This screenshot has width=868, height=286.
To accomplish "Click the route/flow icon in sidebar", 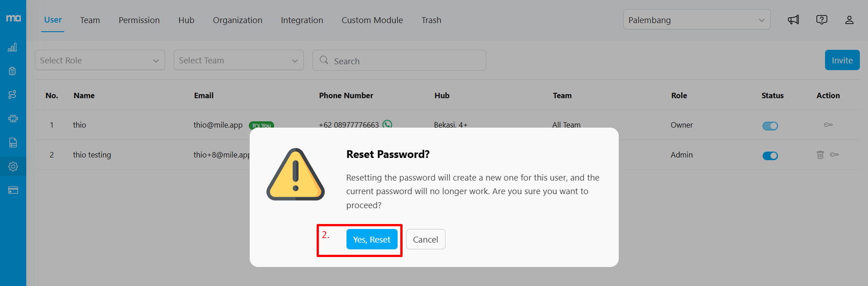I will [x=13, y=95].
